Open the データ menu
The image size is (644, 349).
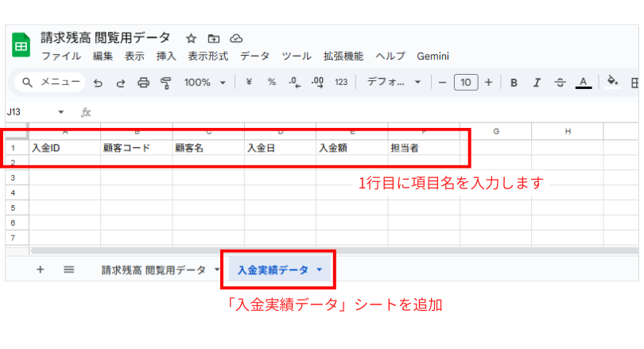point(254,56)
